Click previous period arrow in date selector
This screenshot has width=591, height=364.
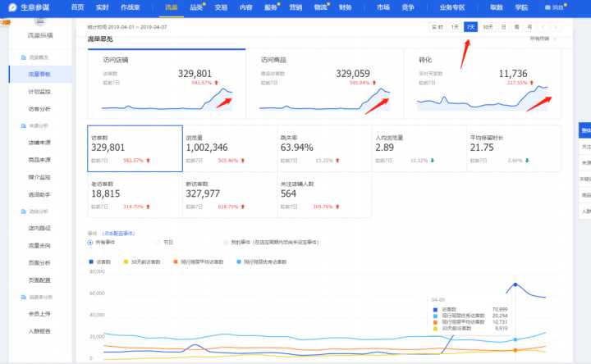(544, 27)
